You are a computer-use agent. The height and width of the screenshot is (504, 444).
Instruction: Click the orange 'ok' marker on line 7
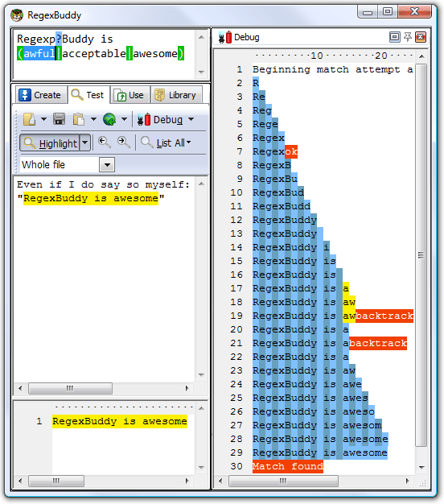291,151
